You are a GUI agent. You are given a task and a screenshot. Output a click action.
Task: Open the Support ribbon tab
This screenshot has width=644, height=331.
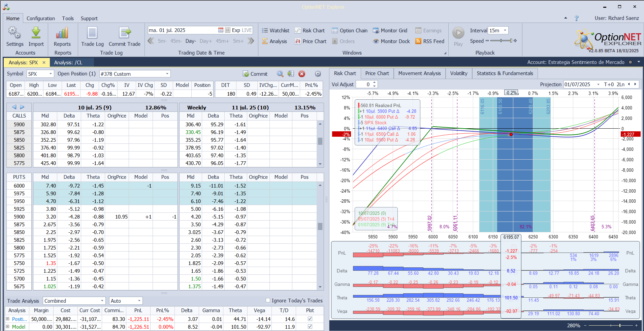click(x=89, y=19)
